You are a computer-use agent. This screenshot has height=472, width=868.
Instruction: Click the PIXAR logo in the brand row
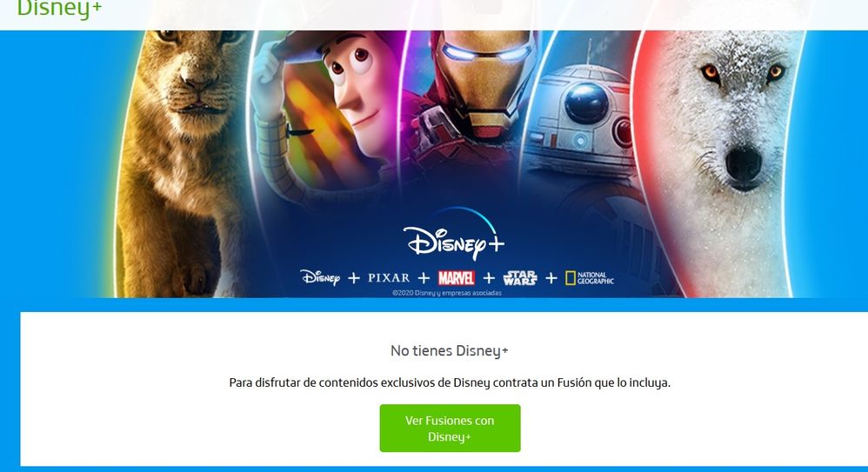[389, 277]
